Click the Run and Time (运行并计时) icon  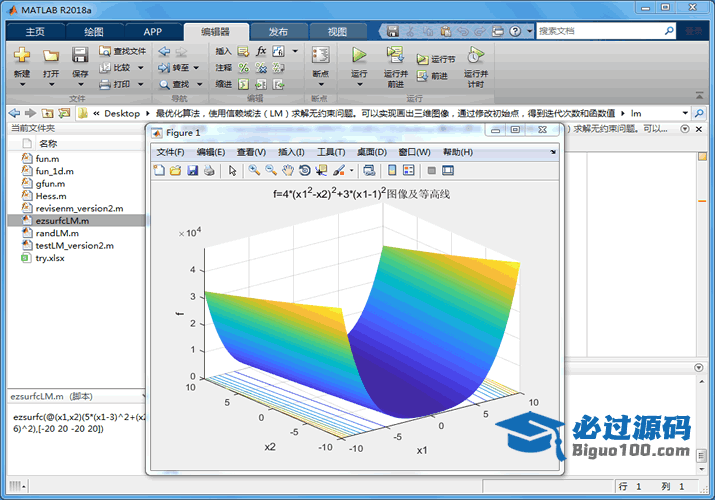click(476, 55)
